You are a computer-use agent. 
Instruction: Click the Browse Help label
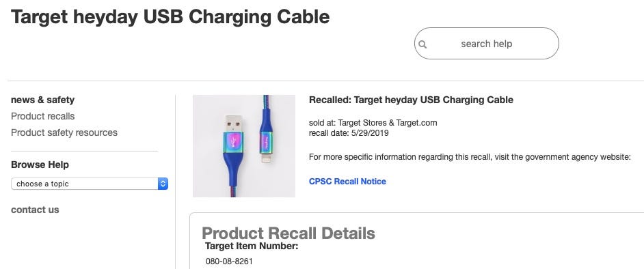(40, 165)
